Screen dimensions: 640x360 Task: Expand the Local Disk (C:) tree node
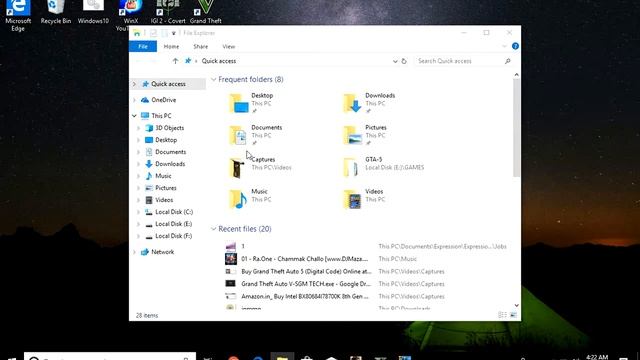coord(138,212)
